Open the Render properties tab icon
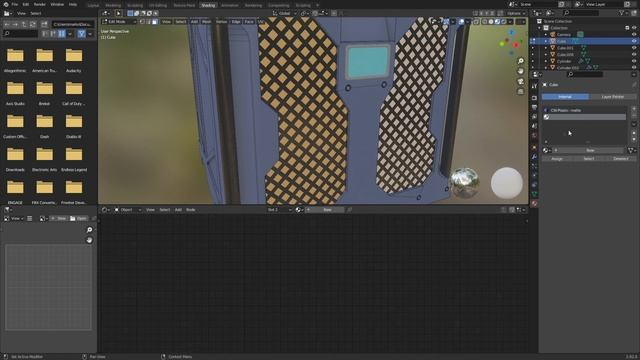The height and width of the screenshot is (360, 640). coord(534,98)
